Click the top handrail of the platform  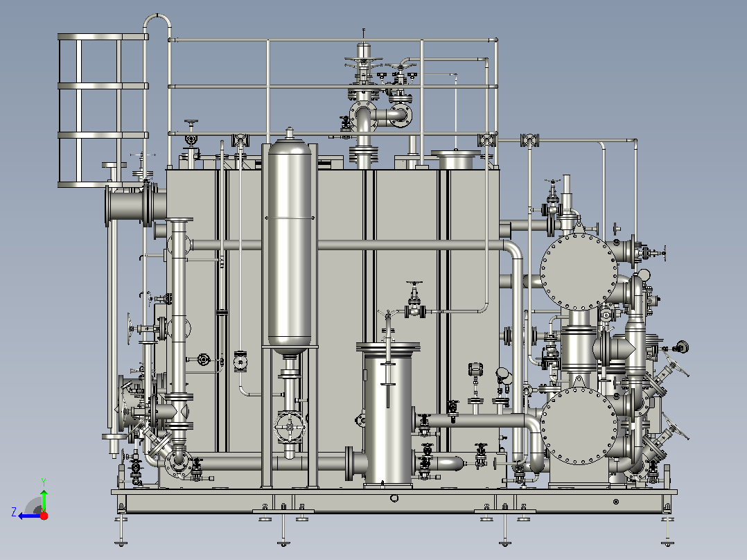333,40
